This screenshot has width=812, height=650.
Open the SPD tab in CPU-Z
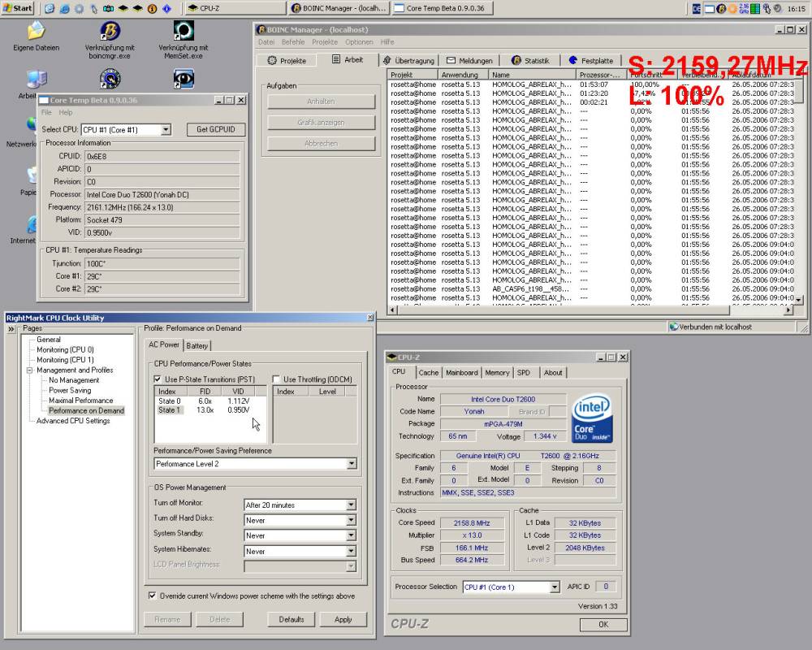(x=524, y=373)
